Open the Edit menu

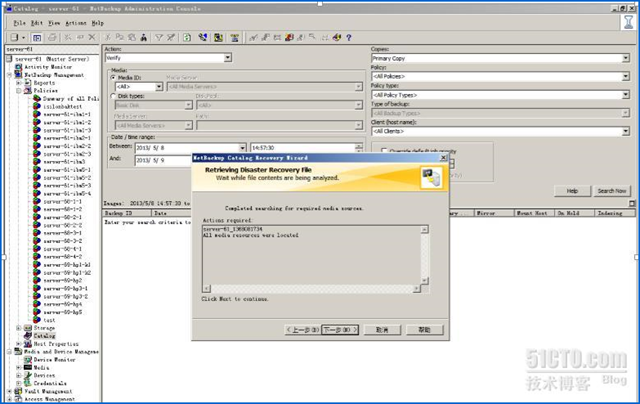tap(37, 23)
